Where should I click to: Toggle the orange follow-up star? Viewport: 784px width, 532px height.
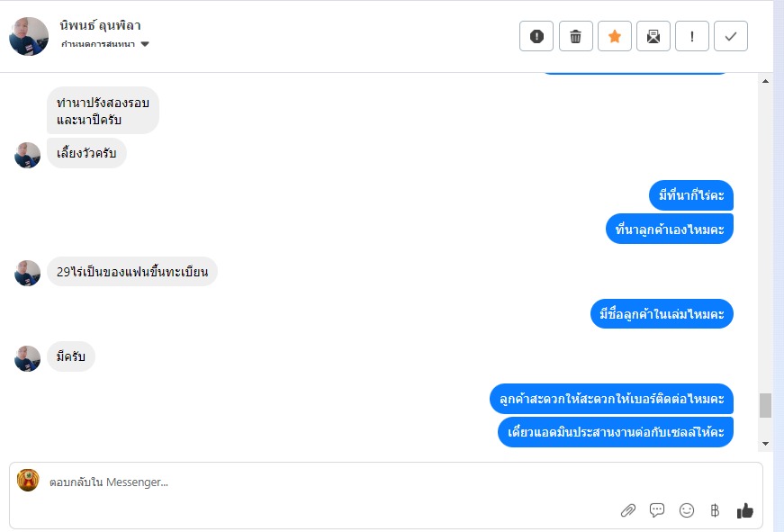coord(615,36)
